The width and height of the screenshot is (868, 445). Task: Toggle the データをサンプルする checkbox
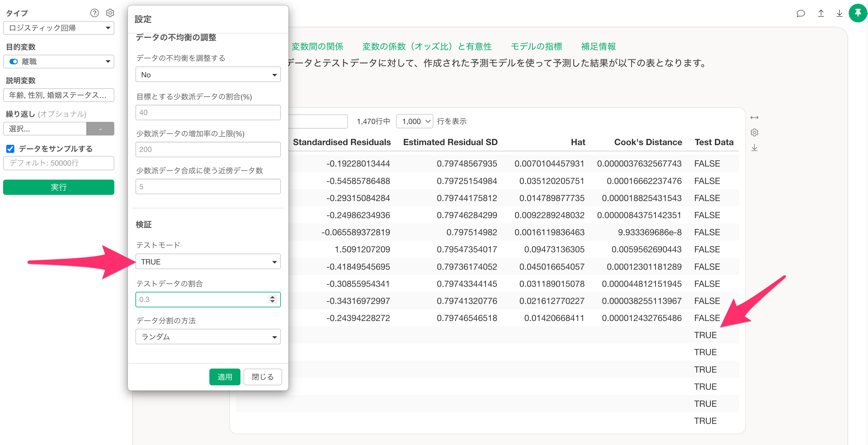(x=11, y=149)
